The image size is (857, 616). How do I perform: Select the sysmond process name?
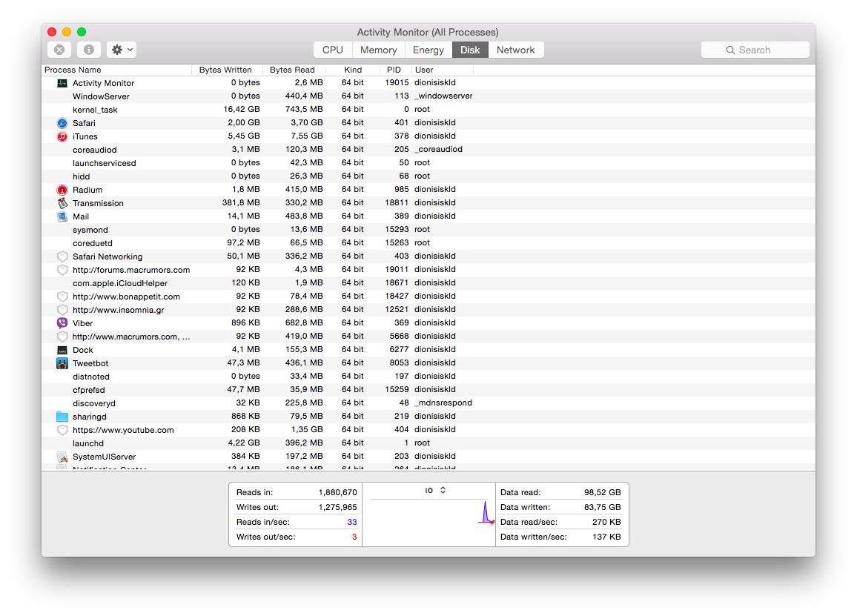(x=90, y=230)
